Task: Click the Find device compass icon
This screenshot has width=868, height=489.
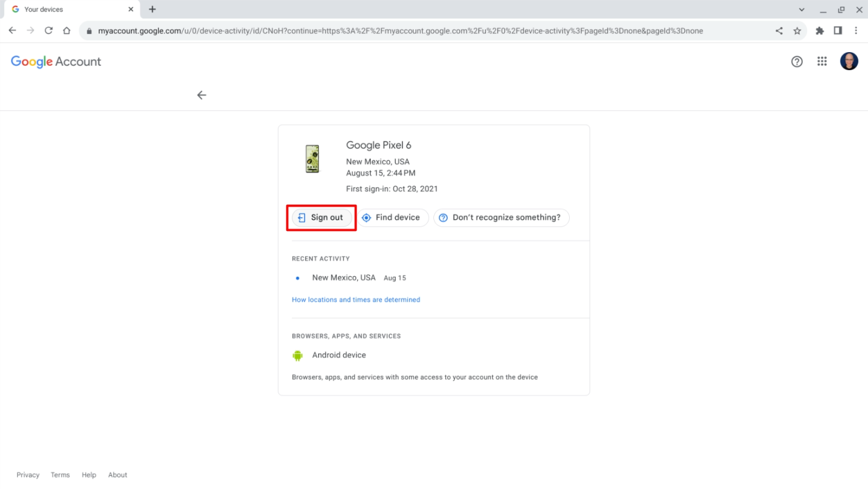Action: point(366,217)
